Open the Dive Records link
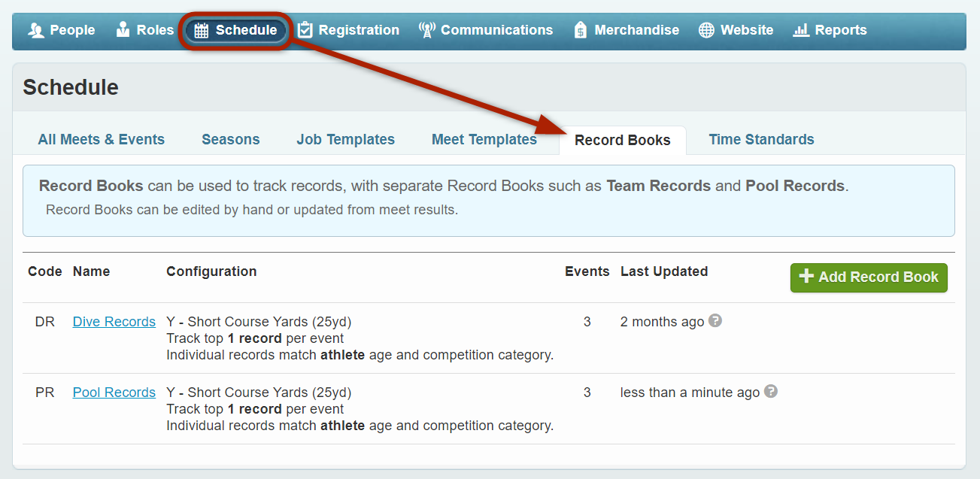Screen dimensions: 980x479 (114, 322)
